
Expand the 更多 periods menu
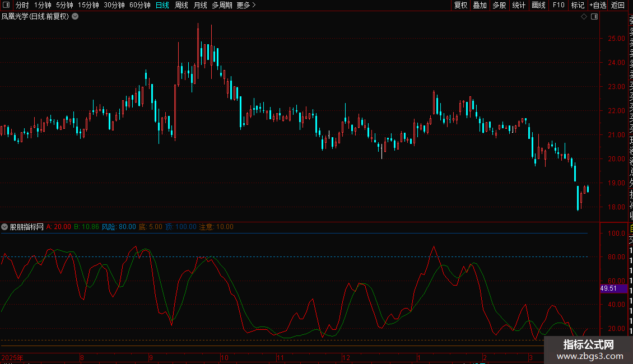tap(246, 5)
